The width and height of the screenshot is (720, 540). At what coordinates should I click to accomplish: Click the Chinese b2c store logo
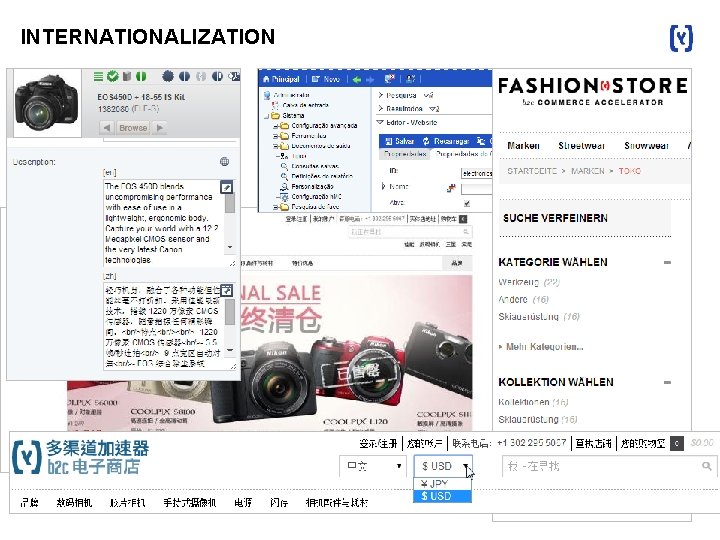tap(80, 457)
